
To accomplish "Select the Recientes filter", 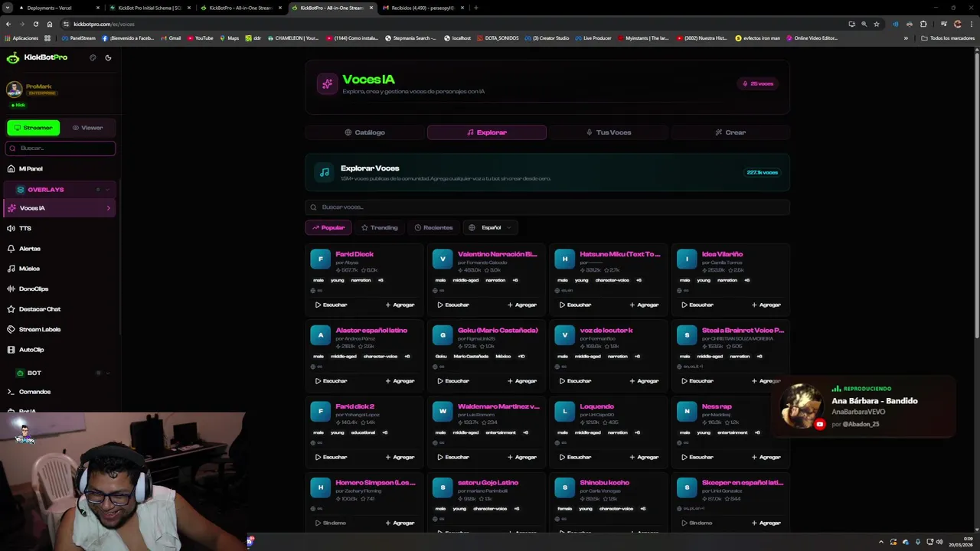I will click(x=433, y=227).
